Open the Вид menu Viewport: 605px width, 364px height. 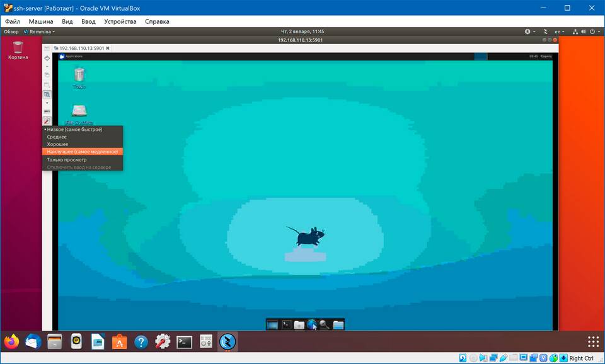[x=67, y=21]
